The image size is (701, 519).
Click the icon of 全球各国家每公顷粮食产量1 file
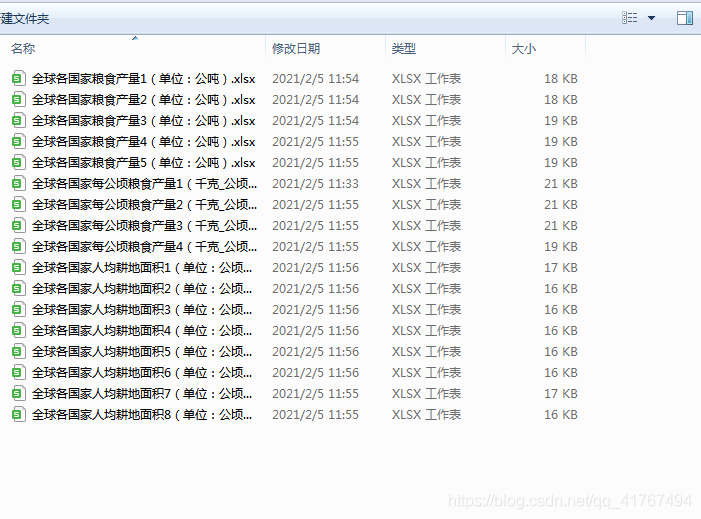tap(18, 184)
